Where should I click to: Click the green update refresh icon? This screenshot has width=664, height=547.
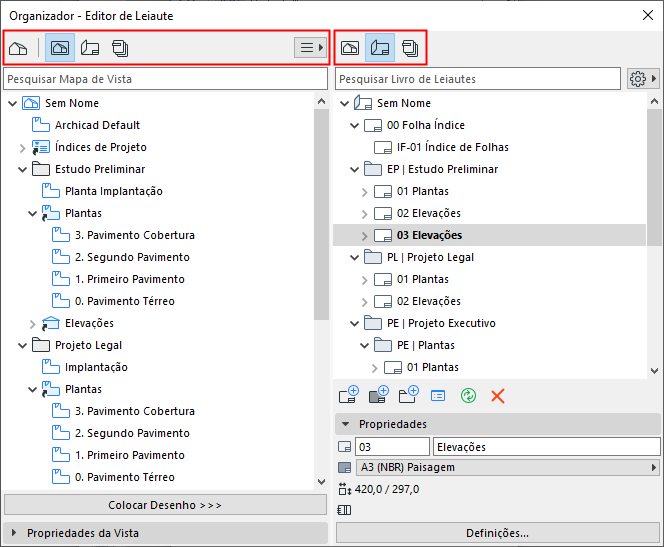coord(468,396)
